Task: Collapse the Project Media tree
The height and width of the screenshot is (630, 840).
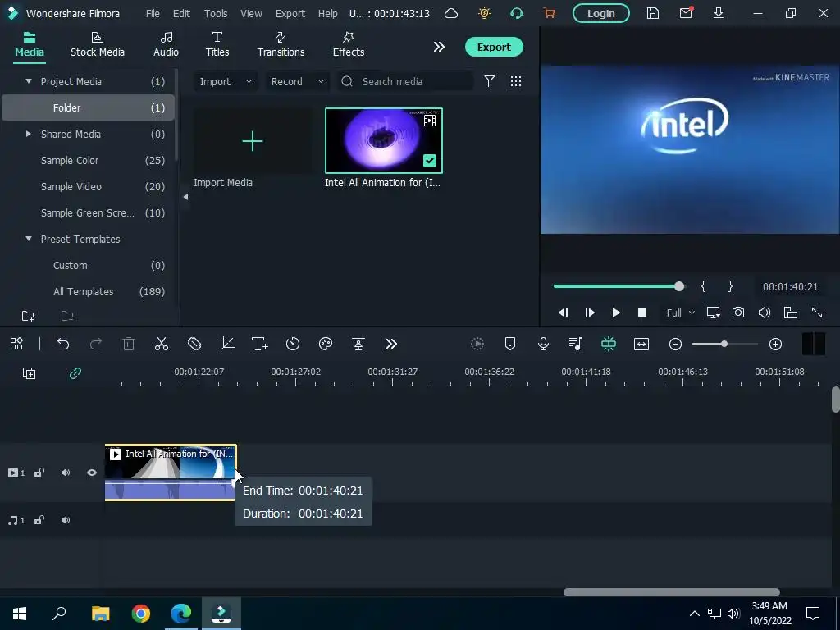Action: click(x=29, y=81)
